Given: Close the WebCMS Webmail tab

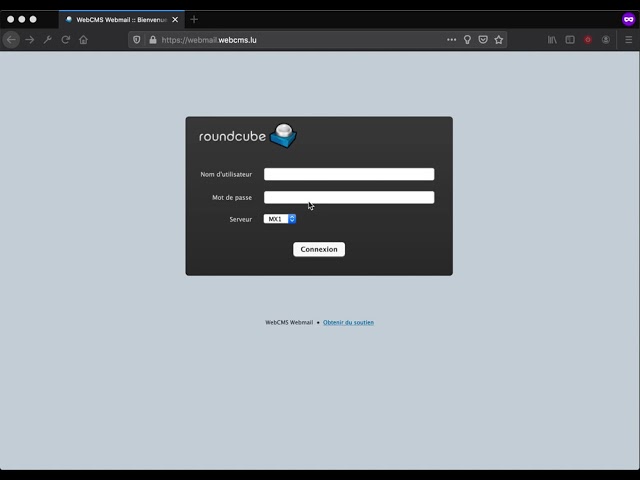Looking at the screenshot, I should click(x=175, y=20).
